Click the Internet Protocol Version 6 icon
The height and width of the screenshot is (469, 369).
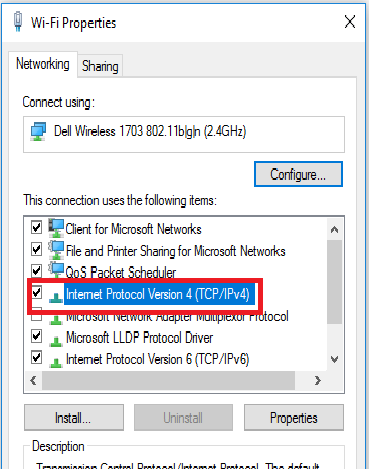coord(56,362)
